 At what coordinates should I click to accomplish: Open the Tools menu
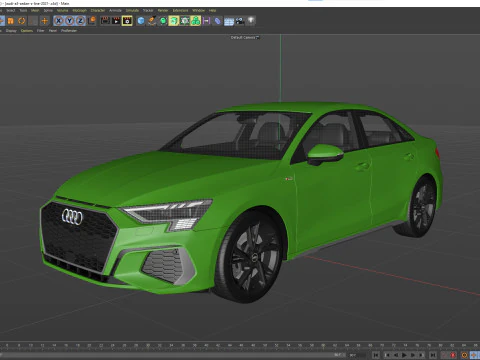(x=23, y=10)
